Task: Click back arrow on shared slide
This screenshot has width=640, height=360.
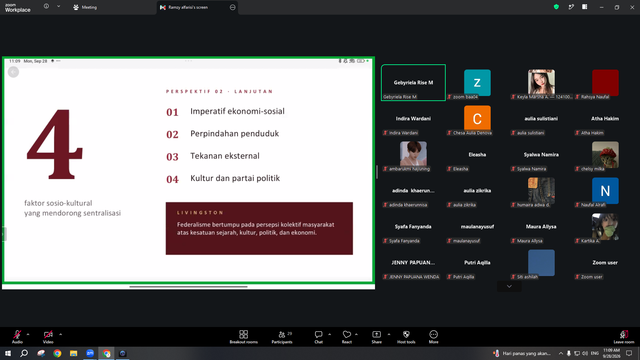Action: click(13, 72)
